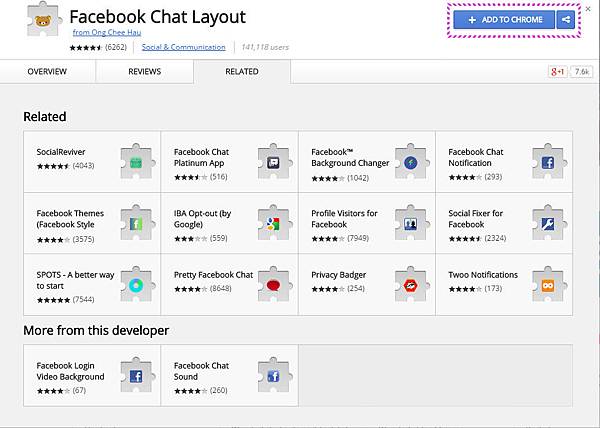The height and width of the screenshot is (428, 600).
Task: Click the SPOTS rating (7544)
Action: [65, 300]
